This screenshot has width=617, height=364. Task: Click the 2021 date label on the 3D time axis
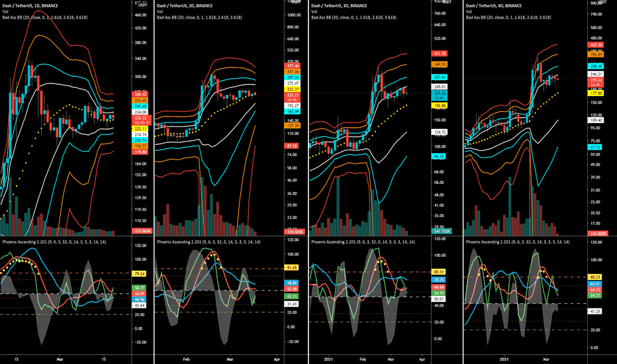point(328,359)
